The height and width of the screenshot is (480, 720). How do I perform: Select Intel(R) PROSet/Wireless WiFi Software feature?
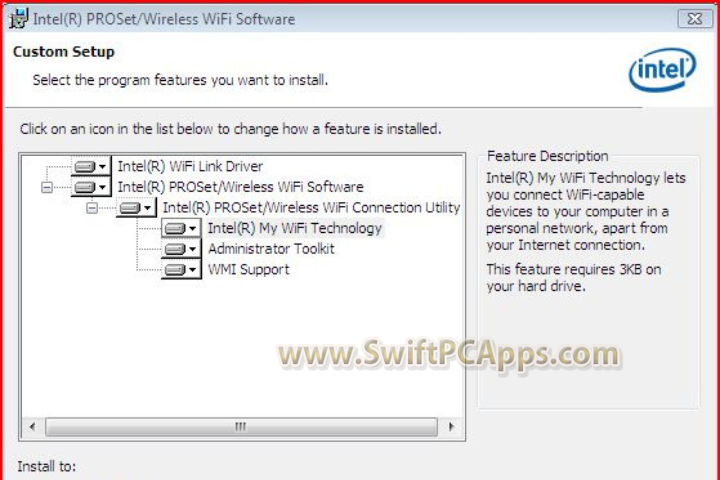click(x=241, y=187)
